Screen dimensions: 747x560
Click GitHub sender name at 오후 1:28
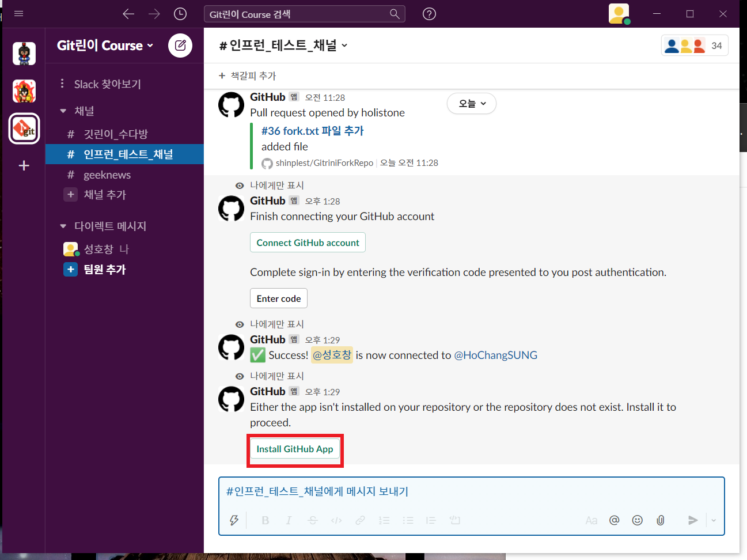coord(268,200)
